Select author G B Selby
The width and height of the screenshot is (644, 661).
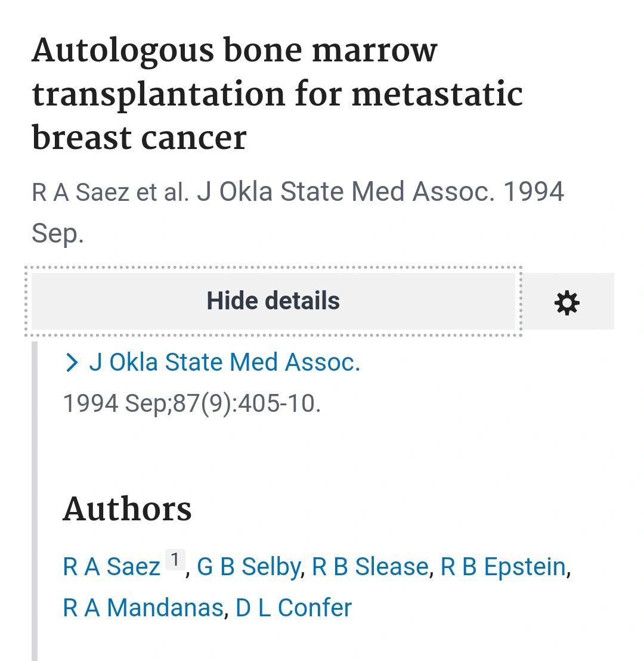tap(249, 566)
